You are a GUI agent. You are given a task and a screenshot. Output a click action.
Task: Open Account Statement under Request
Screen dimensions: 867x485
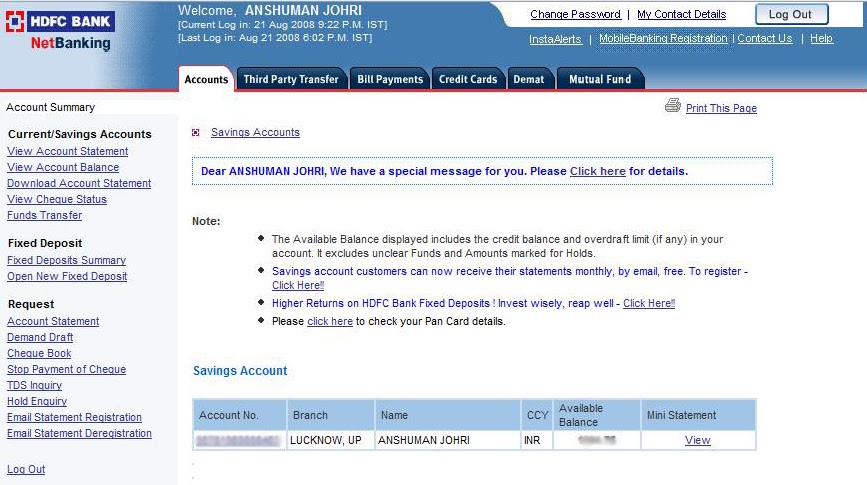[x=53, y=321]
